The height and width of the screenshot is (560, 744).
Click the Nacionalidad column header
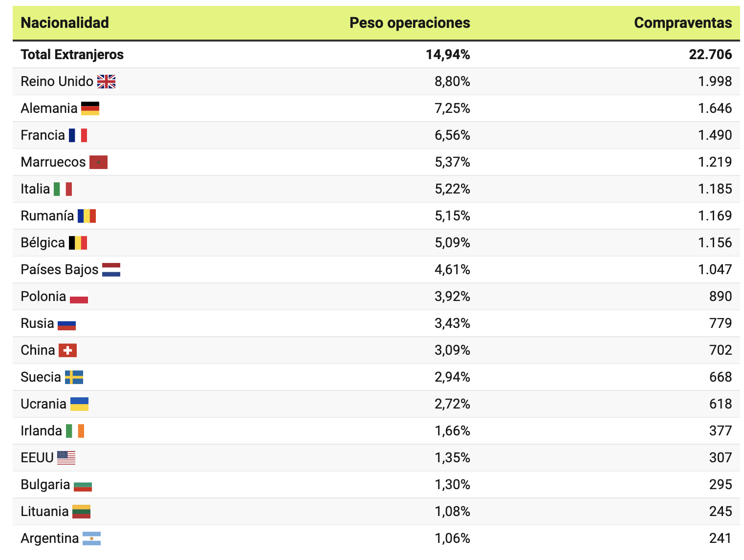click(x=65, y=23)
